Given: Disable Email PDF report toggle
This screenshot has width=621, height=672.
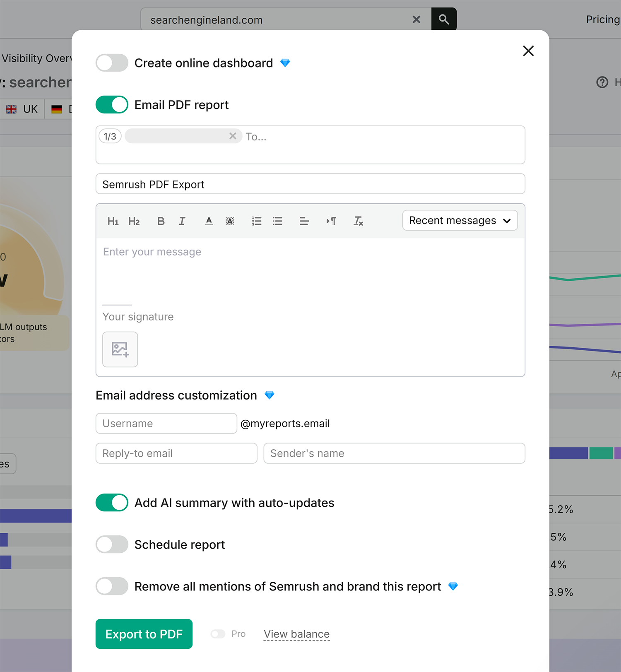Looking at the screenshot, I should pos(112,105).
